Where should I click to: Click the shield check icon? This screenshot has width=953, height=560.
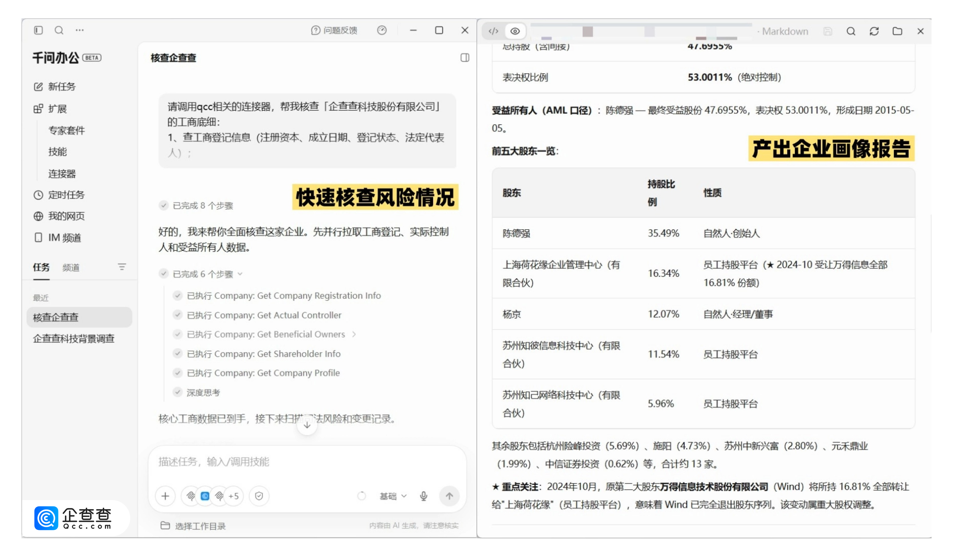point(259,496)
